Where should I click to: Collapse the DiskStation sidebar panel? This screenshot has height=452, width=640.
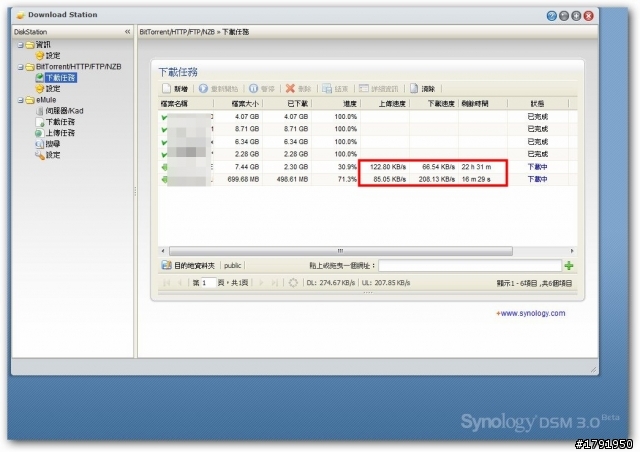(127, 32)
